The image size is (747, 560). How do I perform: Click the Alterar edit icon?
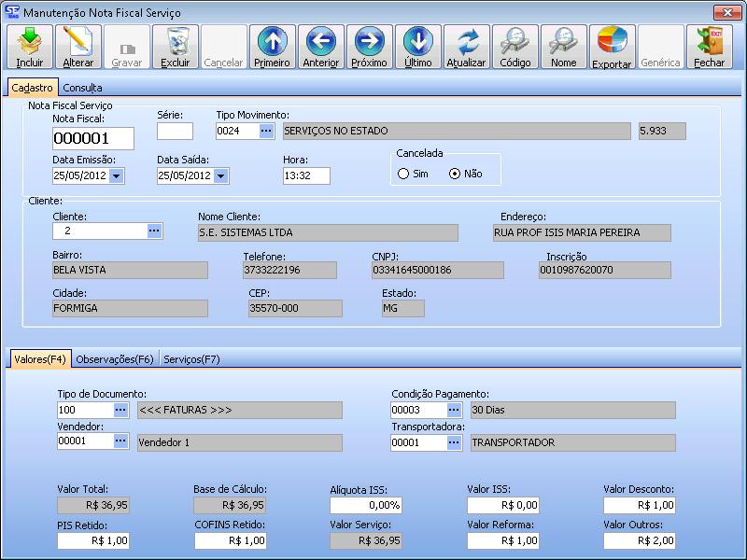point(78,47)
